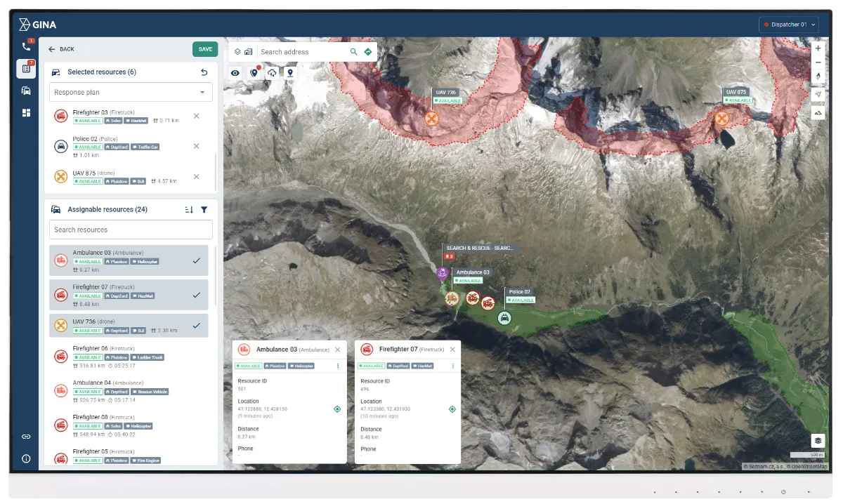Click the green directions arrow in search bar
The width and height of the screenshot is (843, 504).
pyautogui.click(x=367, y=51)
